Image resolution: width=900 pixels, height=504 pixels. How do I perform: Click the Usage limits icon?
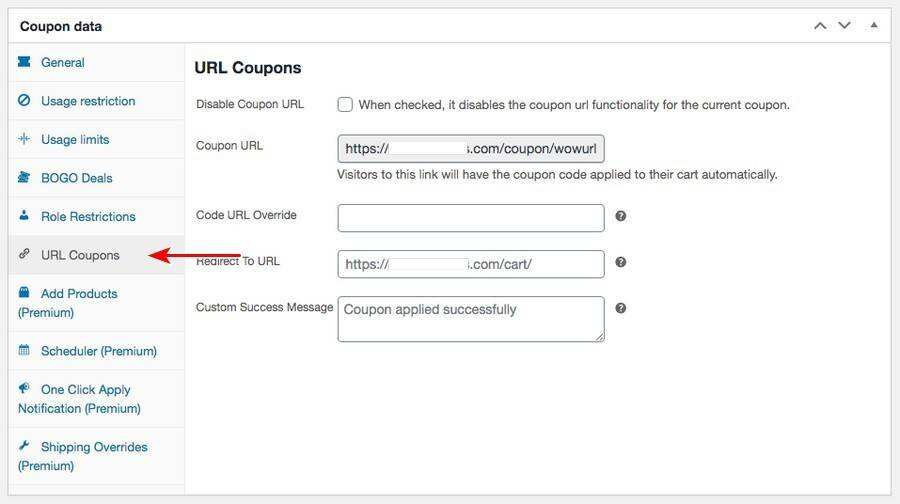24,139
